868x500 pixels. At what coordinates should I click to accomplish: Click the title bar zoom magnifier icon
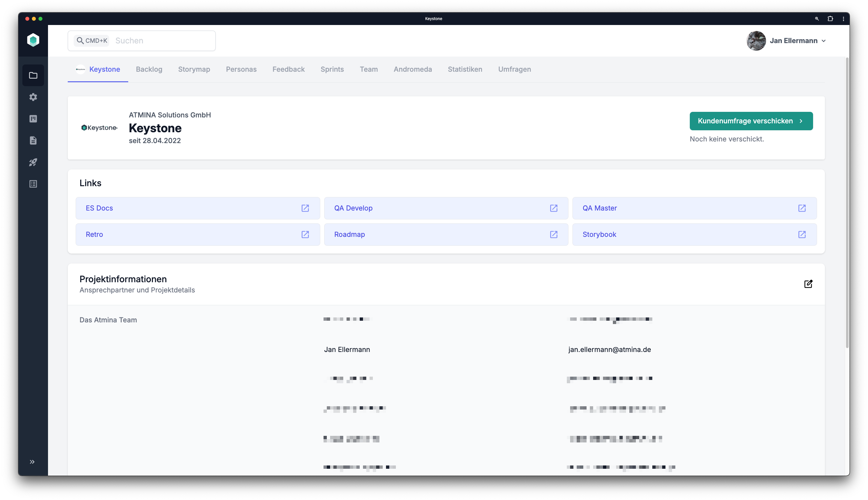point(816,19)
